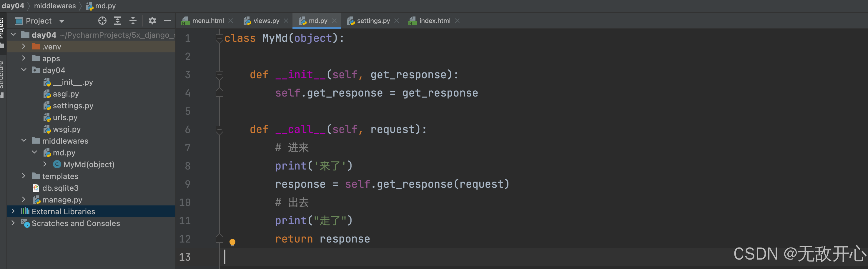The image size is (868, 269).
Task: Select the .venv folder row
Action: pos(91,47)
